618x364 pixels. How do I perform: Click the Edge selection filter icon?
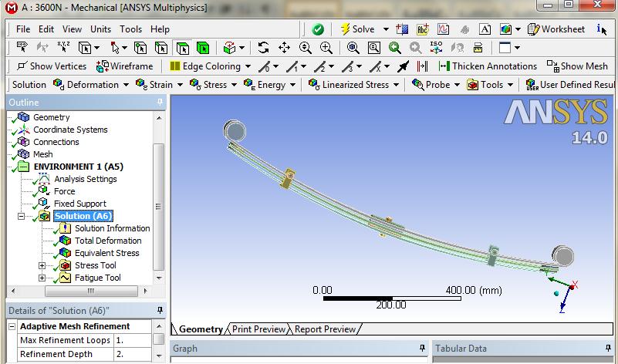click(x=161, y=48)
